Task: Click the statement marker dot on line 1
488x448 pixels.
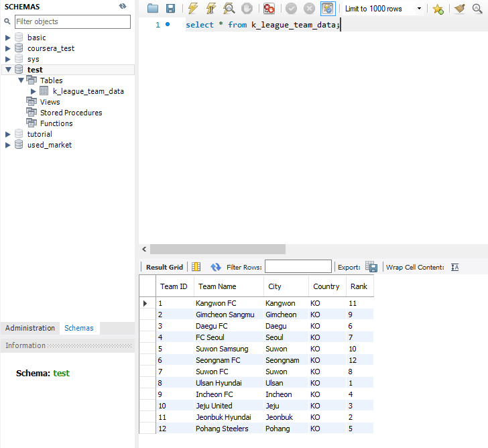Action: pos(168,24)
